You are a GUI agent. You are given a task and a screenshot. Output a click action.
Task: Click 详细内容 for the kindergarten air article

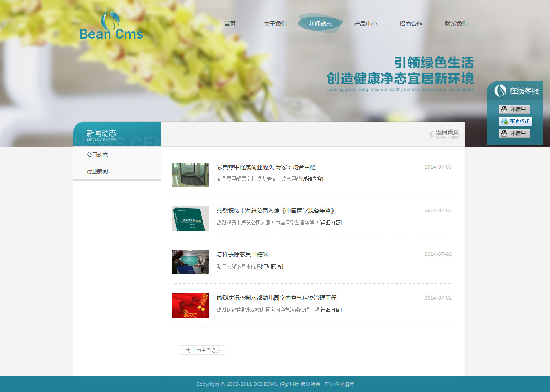(331, 310)
